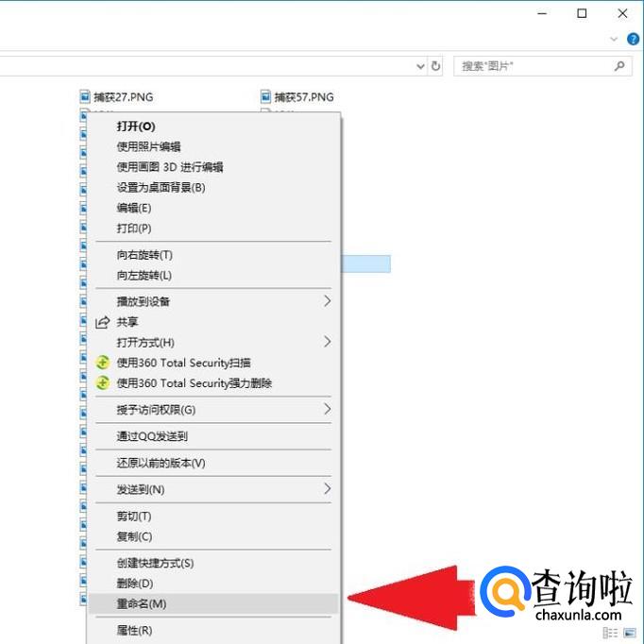Switch to details view layout
Viewport: 644px width, 644px height.
(x=610, y=633)
